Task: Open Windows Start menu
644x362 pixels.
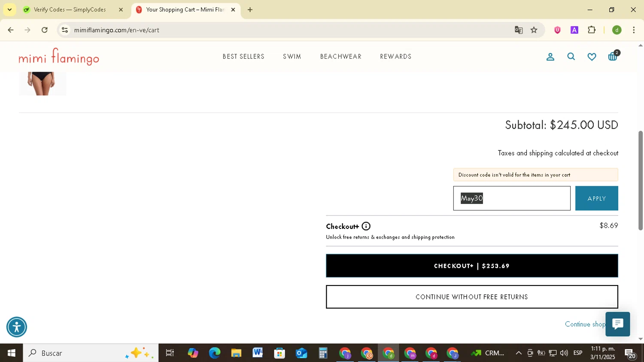Action: (12, 353)
